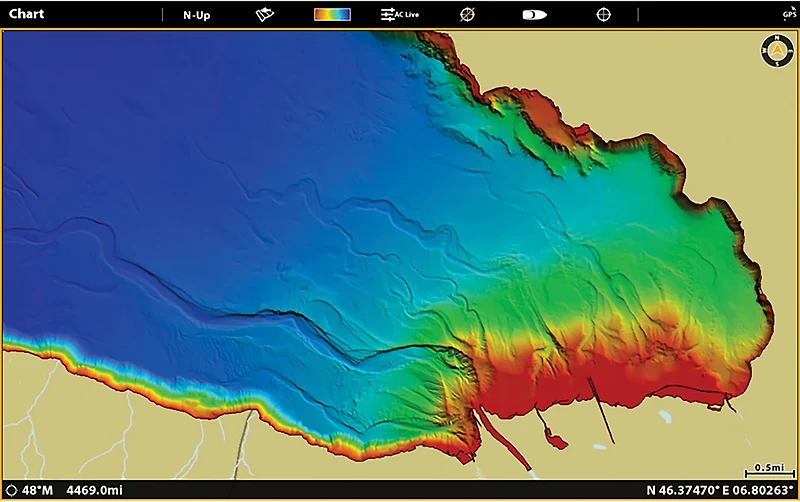Select the crosshair cursor target icon
Screen dimensions: 800x502
click(x=603, y=15)
